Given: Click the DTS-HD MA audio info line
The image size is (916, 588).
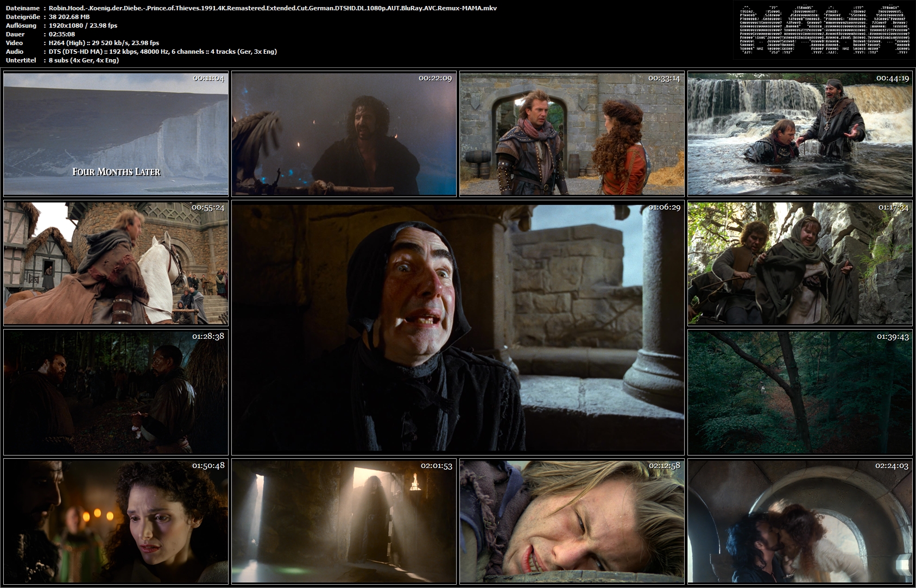Looking at the screenshot, I should coord(163,52).
